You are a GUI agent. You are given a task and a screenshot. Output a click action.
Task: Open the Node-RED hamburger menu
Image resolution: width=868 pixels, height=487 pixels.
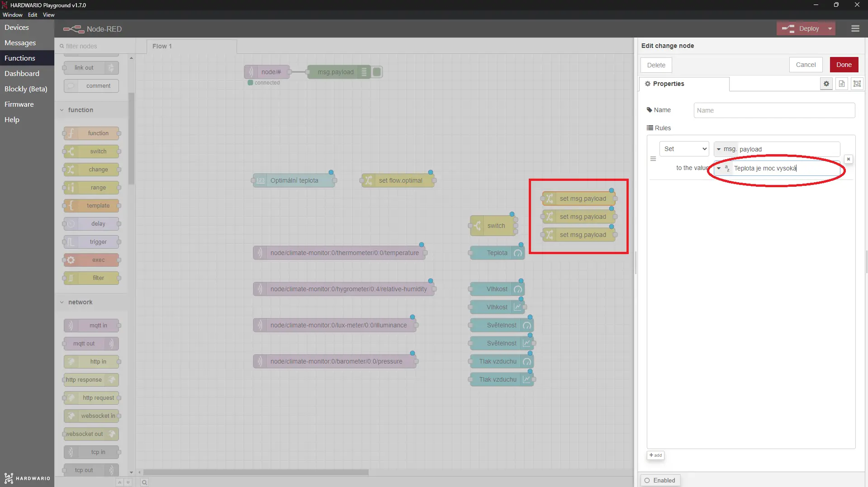pos(855,28)
